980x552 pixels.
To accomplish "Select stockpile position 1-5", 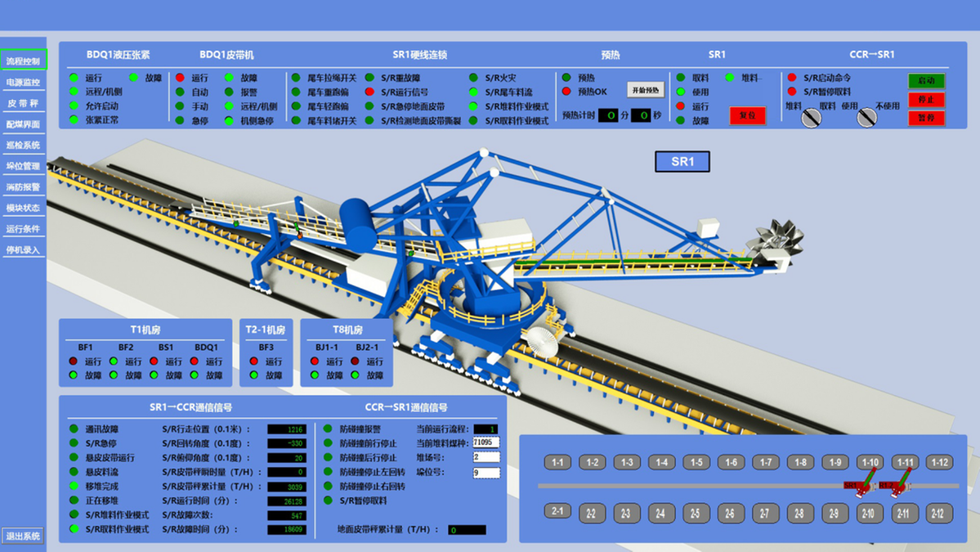I will [x=696, y=463].
